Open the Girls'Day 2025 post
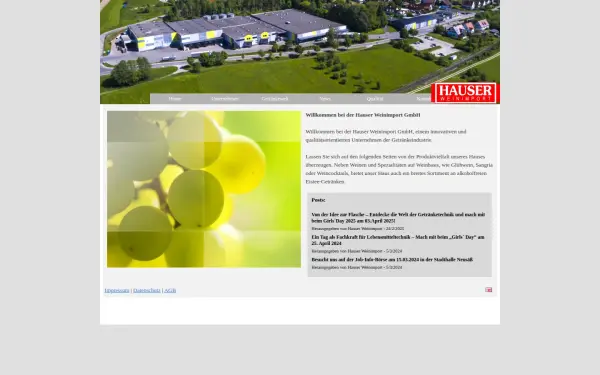The height and width of the screenshot is (375, 600). pyautogui.click(x=398, y=218)
